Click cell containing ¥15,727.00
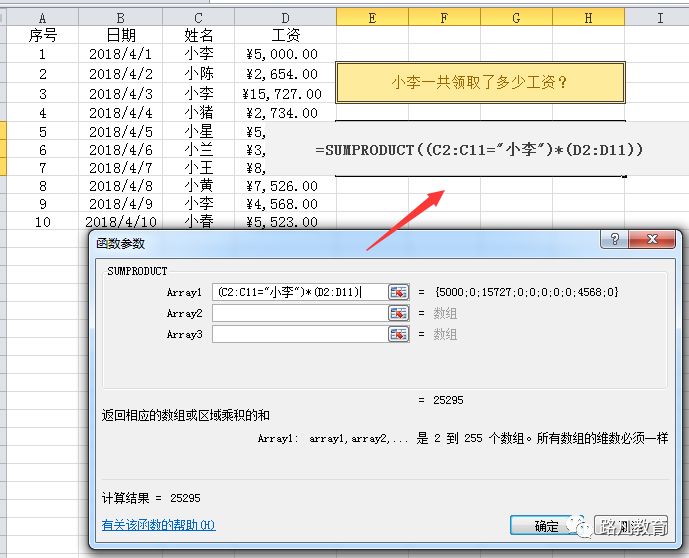The width and height of the screenshot is (689, 558). 286,94
